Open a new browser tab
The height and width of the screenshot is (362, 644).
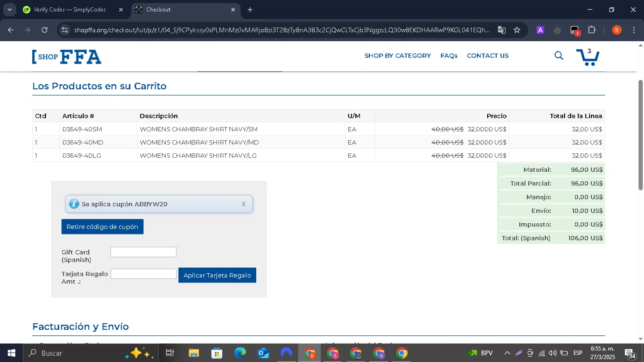tap(250, 9)
